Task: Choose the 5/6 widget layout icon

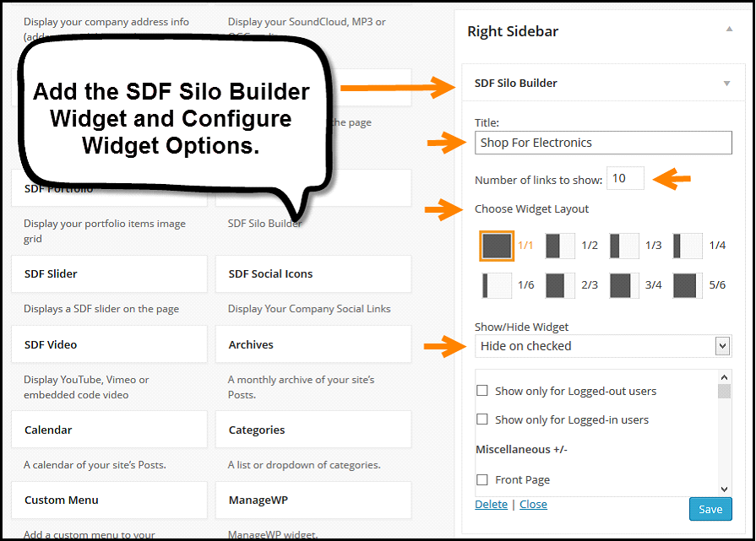Action: click(x=688, y=285)
